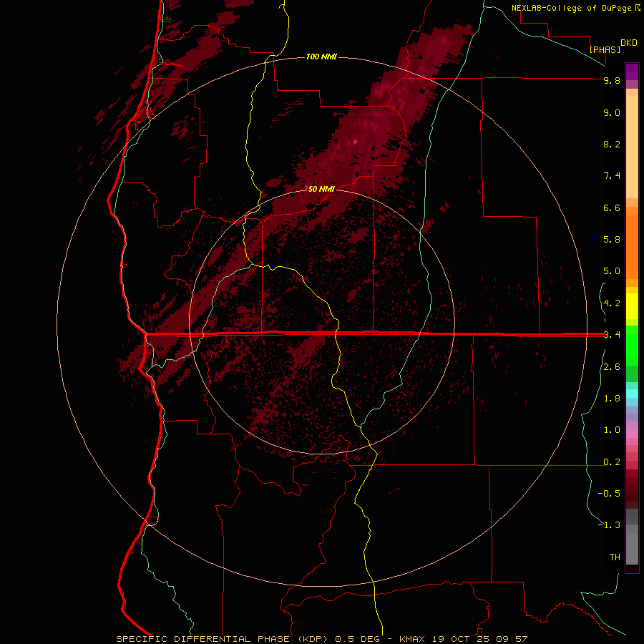This screenshot has height=644, width=644.
Task: Click the -0.5 scale value
Action: (x=609, y=494)
